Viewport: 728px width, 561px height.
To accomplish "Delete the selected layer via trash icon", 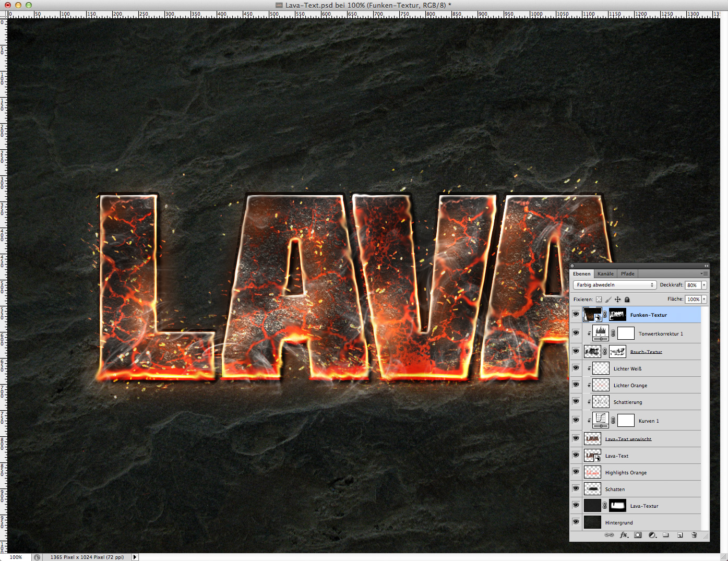I will click(x=694, y=535).
